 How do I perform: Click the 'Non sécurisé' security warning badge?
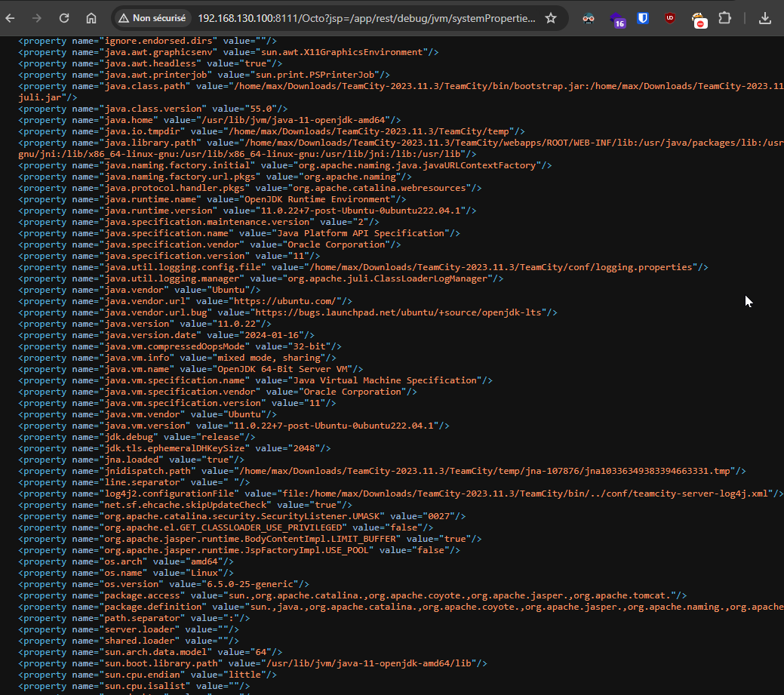click(x=152, y=19)
